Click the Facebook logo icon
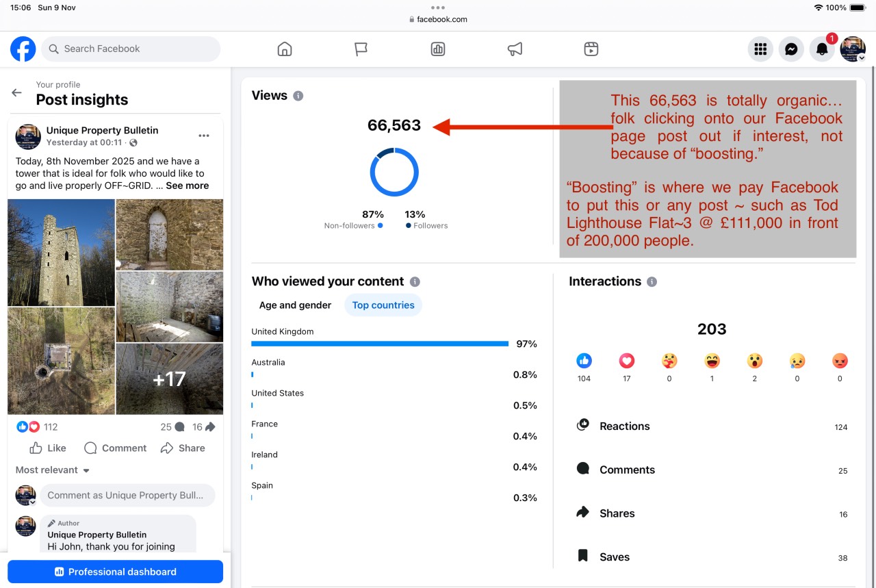The image size is (876, 588). pyautogui.click(x=23, y=49)
